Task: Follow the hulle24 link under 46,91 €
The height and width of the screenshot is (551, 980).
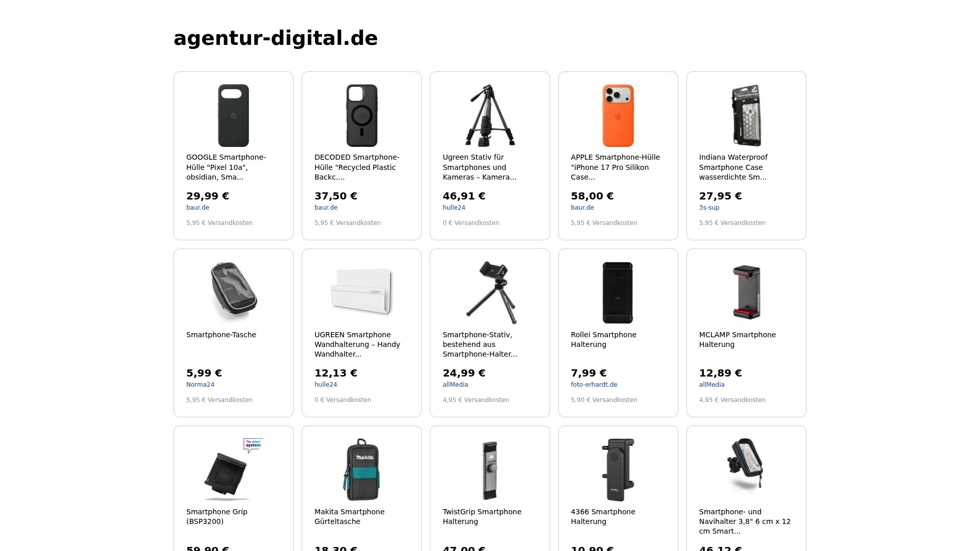Action: (x=454, y=208)
